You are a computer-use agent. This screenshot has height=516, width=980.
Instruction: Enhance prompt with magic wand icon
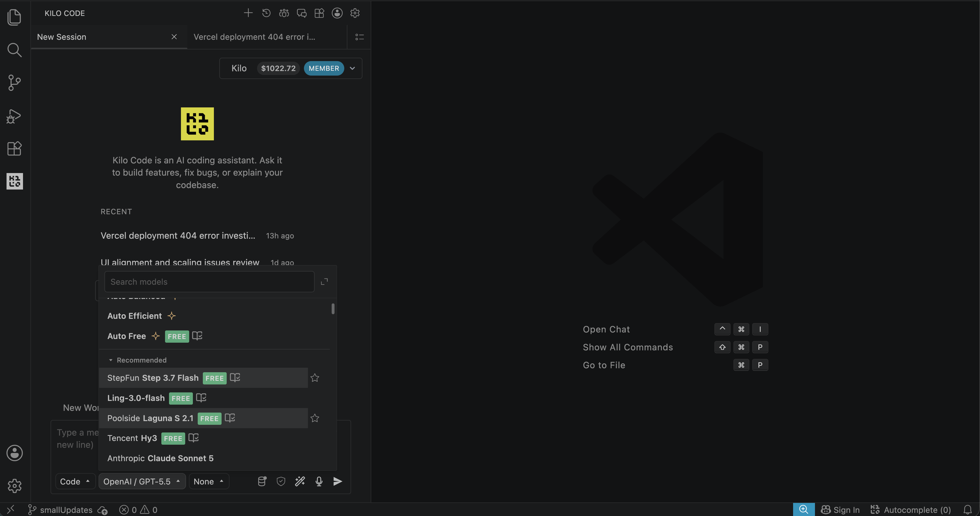300,481
